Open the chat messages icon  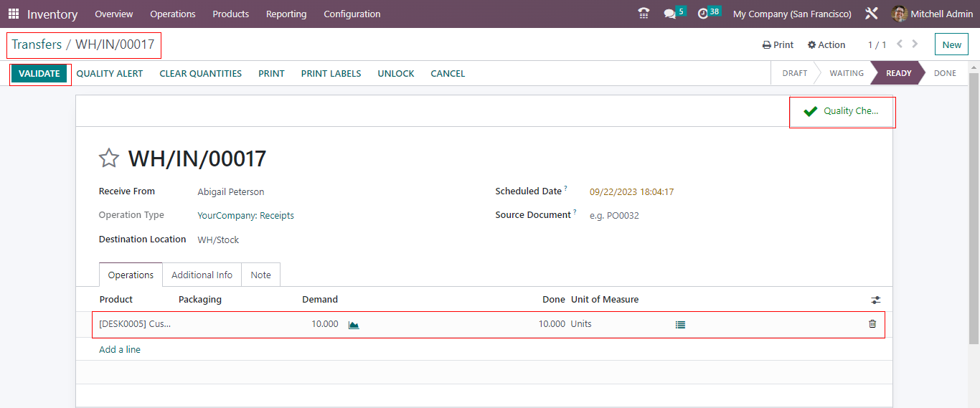pos(670,14)
